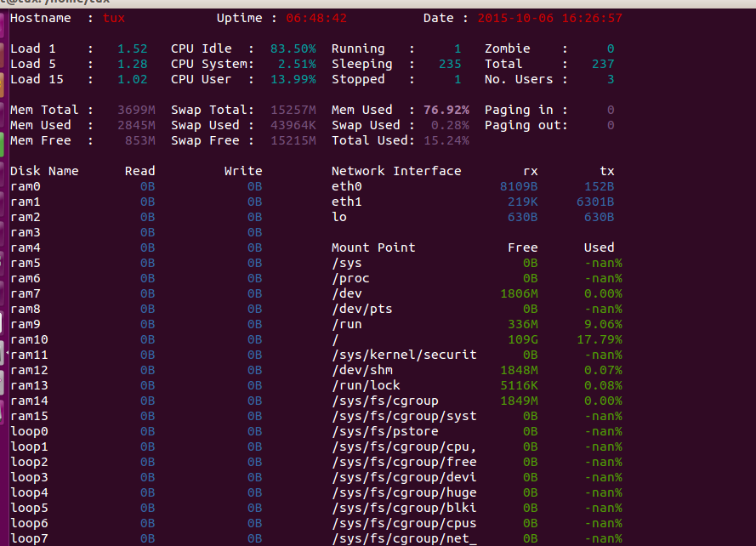Select the eth0 network interface row

point(343,186)
